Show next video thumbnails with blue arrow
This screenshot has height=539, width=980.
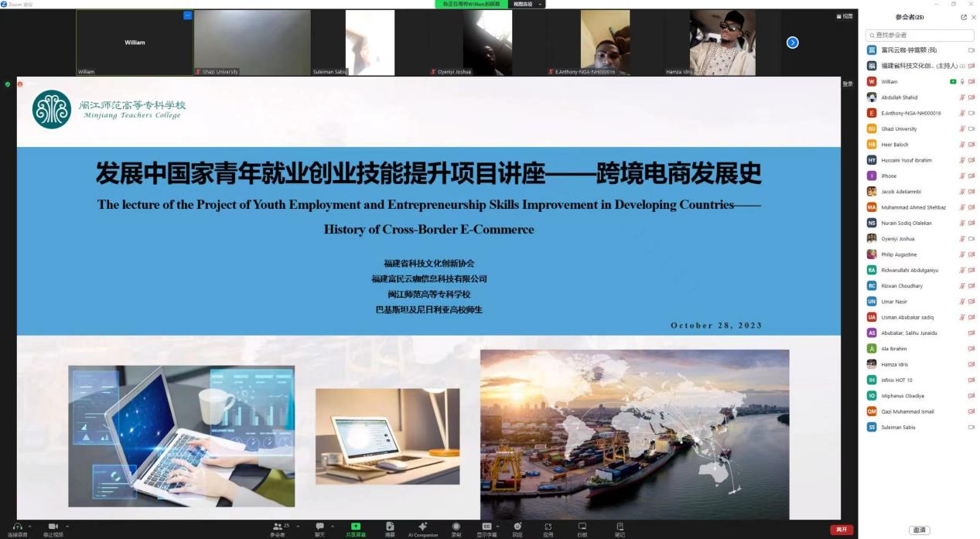click(792, 43)
